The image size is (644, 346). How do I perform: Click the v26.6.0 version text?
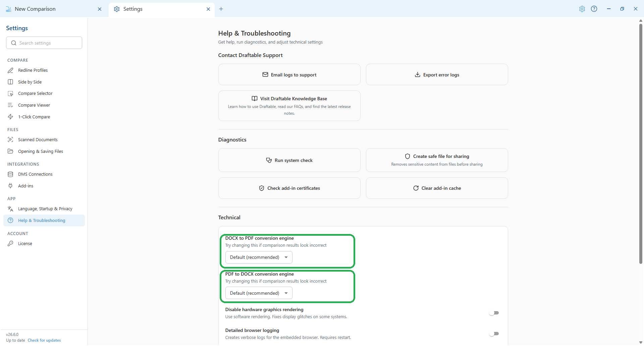12,335
